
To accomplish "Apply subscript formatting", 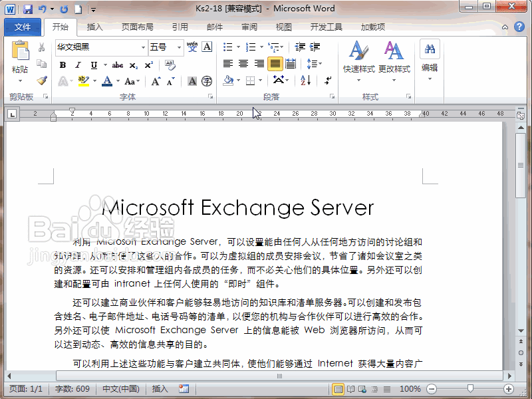I will tap(134, 65).
